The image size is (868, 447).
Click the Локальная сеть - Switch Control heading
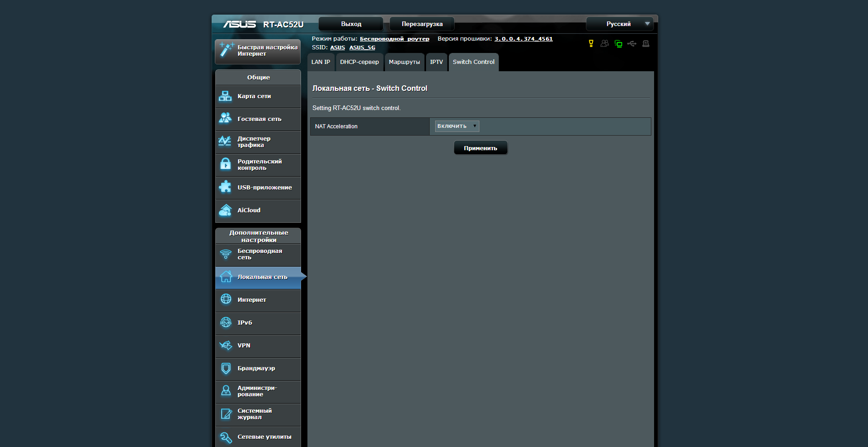370,88
